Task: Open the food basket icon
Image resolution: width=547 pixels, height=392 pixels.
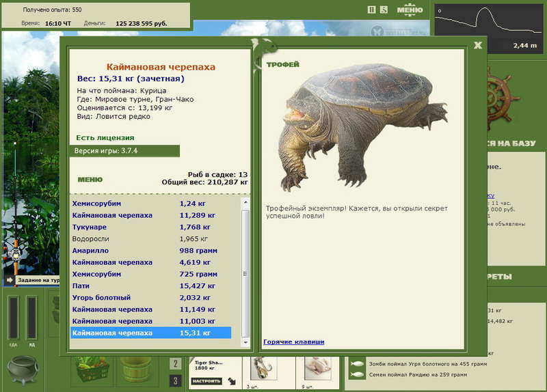Action: (92, 370)
